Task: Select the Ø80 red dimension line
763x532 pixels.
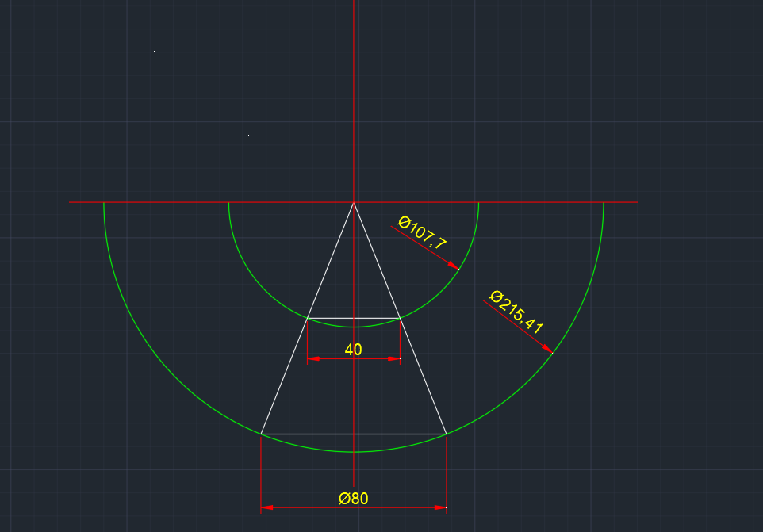Action: click(x=353, y=507)
